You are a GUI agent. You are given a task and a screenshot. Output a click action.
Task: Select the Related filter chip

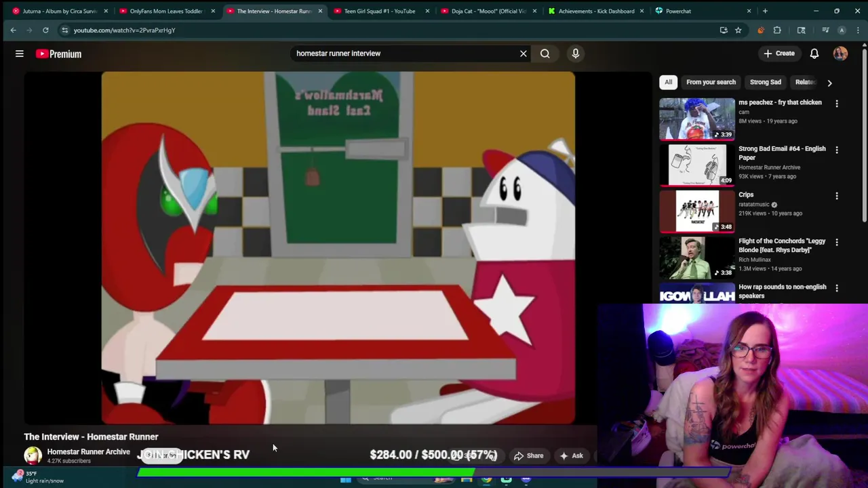point(805,82)
